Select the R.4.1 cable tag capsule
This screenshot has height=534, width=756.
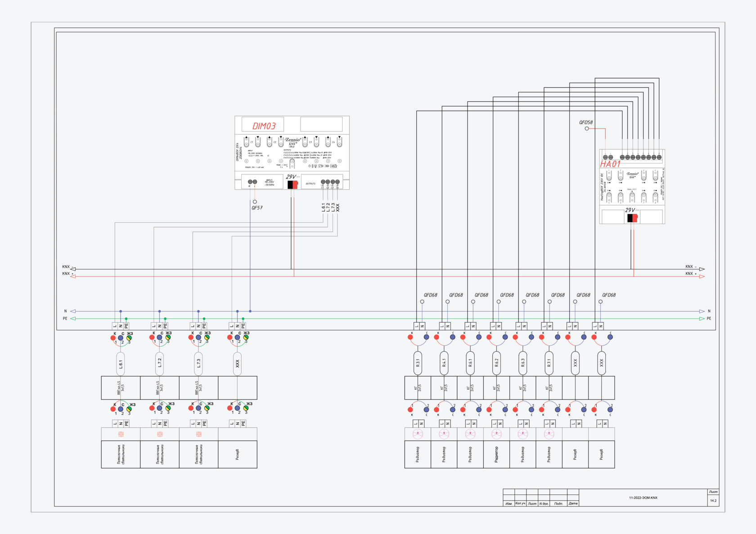pos(444,363)
